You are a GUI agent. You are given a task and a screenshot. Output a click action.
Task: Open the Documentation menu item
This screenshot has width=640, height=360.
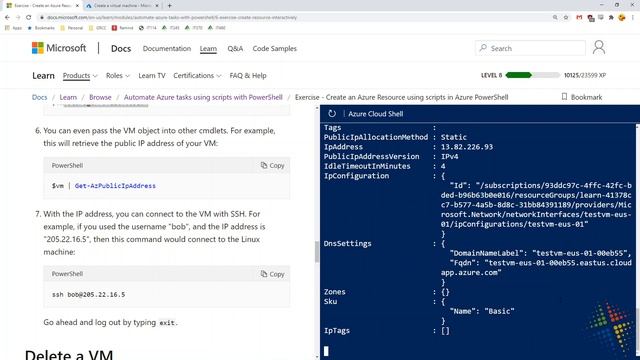pos(167,48)
